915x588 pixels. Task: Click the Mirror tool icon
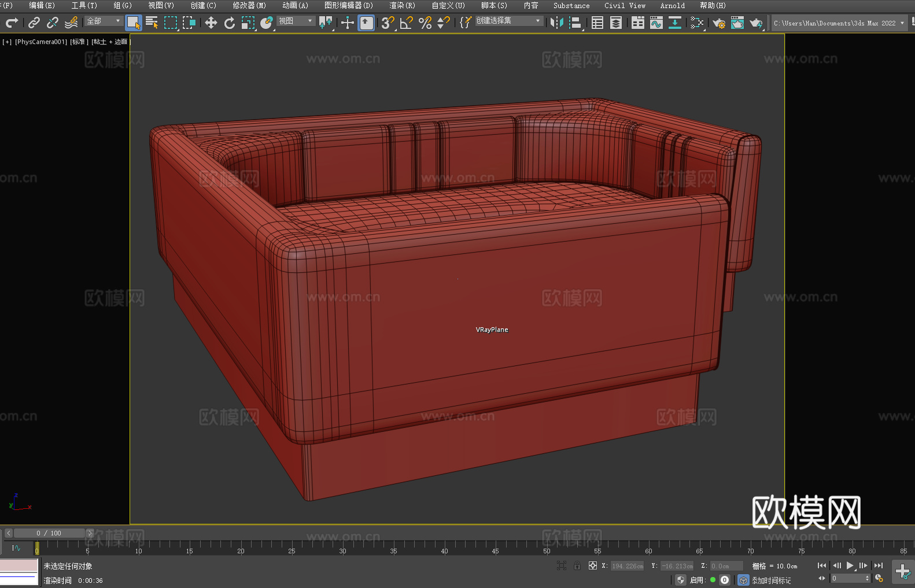point(557,23)
